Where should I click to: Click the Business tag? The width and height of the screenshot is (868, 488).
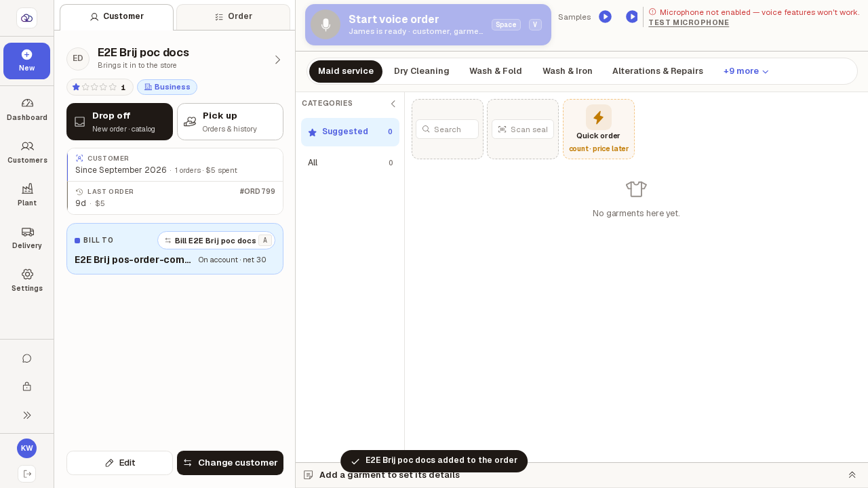167,87
